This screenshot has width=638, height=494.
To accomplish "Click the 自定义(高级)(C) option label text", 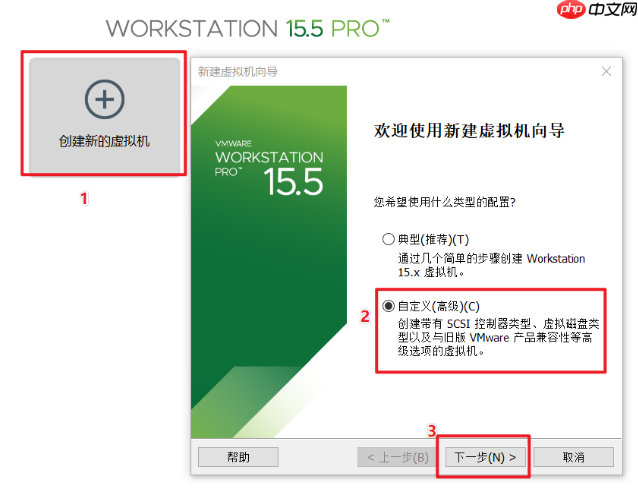I will [439, 306].
